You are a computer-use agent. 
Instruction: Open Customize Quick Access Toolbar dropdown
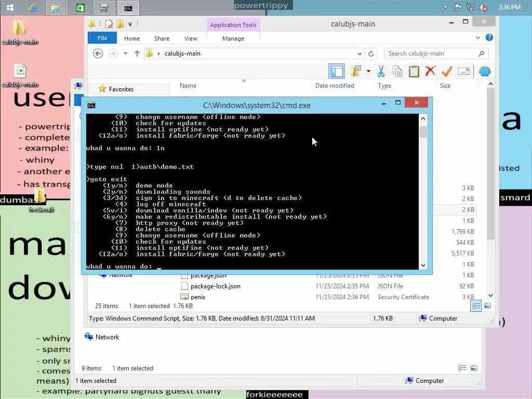(x=130, y=24)
